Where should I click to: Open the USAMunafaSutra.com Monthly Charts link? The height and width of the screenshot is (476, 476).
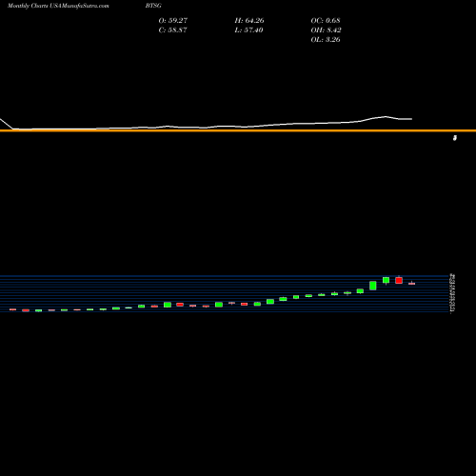point(58,6)
